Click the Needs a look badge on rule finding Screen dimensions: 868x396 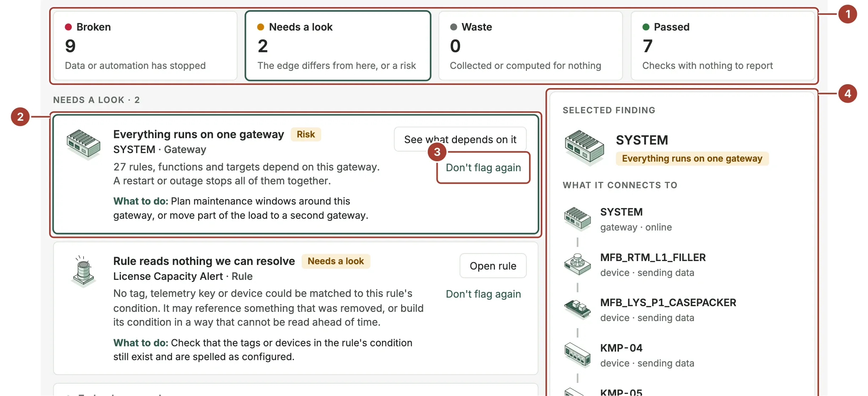click(336, 261)
